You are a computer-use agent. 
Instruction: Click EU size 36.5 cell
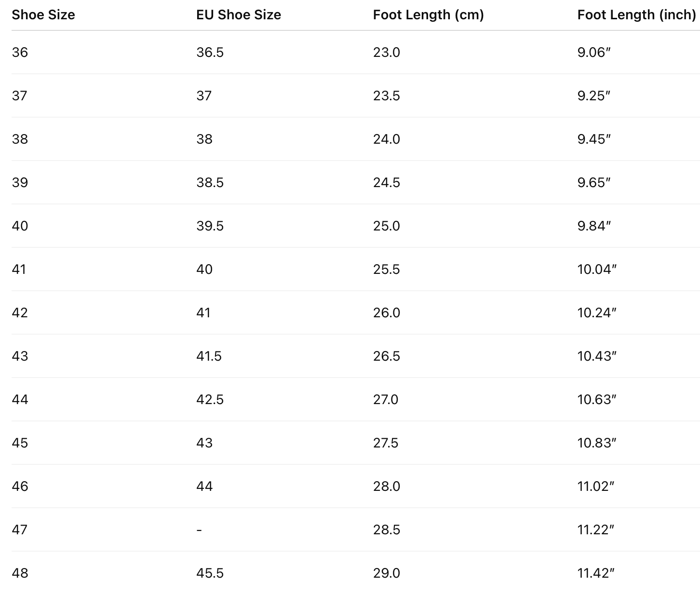[210, 52]
